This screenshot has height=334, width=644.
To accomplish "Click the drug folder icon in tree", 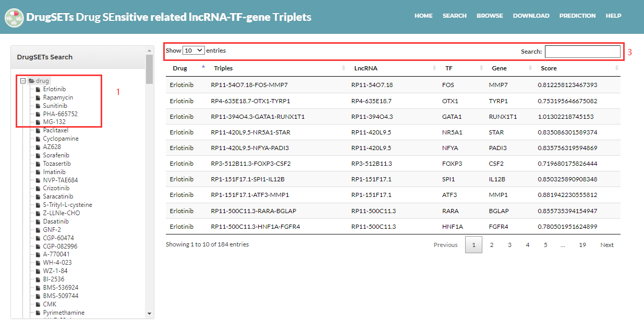I will click(x=31, y=81).
